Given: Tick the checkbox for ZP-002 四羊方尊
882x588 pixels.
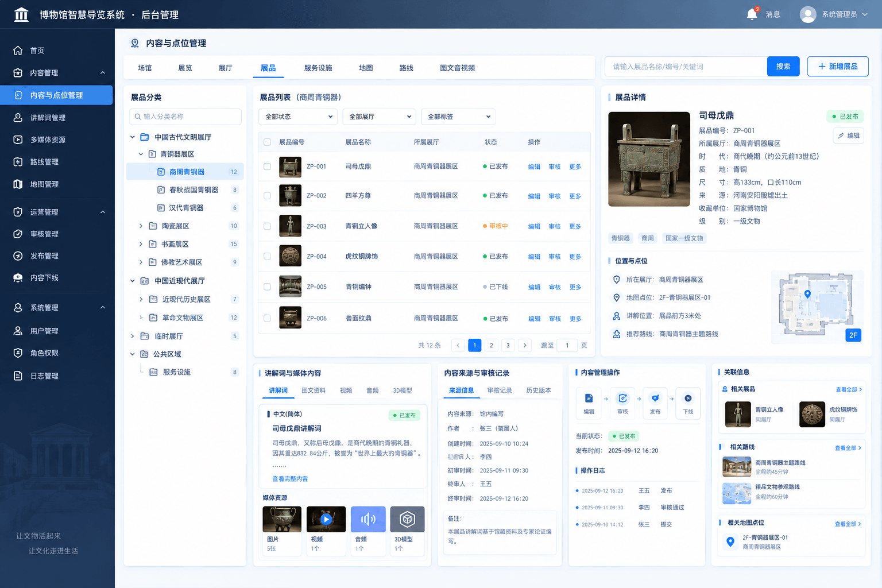Looking at the screenshot, I should point(267,196).
